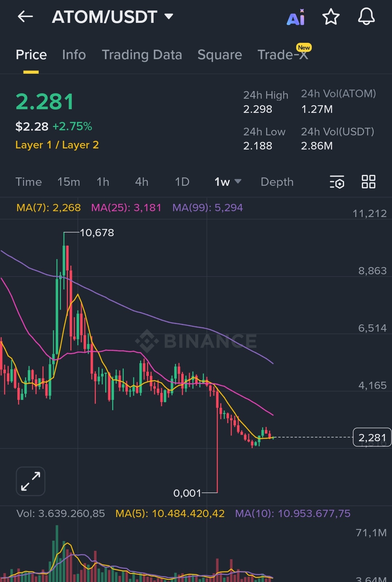This screenshot has height=582, width=392.
Task: Tap the large 2.281 last price
Action: click(x=45, y=102)
